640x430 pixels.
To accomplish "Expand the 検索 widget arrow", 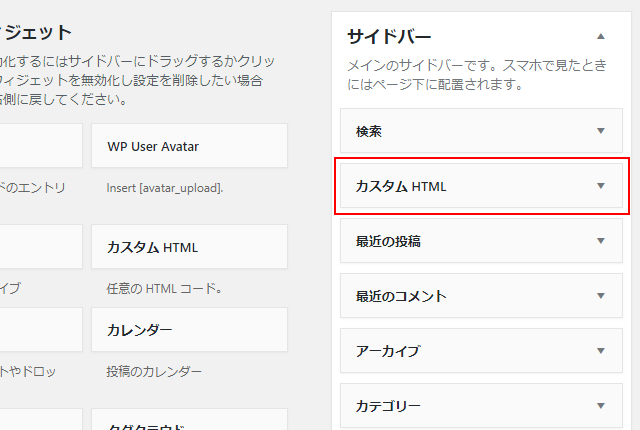I will pos(601,131).
